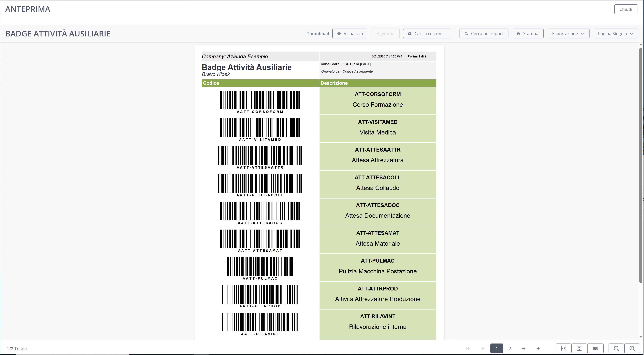Go to page 2
The height and width of the screenshot is (355, 644).
510,348
